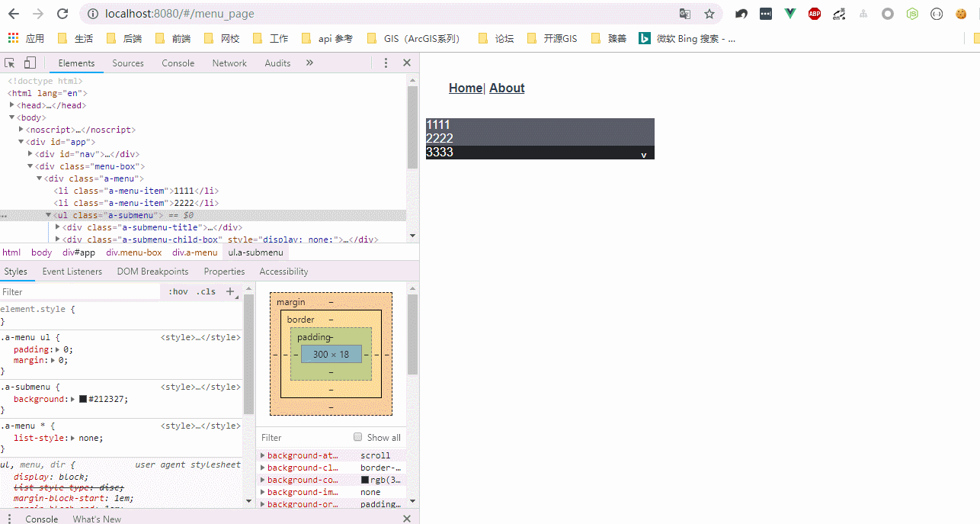This screenshot has width=980, height=524.
Task: Click the 2222 menu item on page
Action: (540, 139)
